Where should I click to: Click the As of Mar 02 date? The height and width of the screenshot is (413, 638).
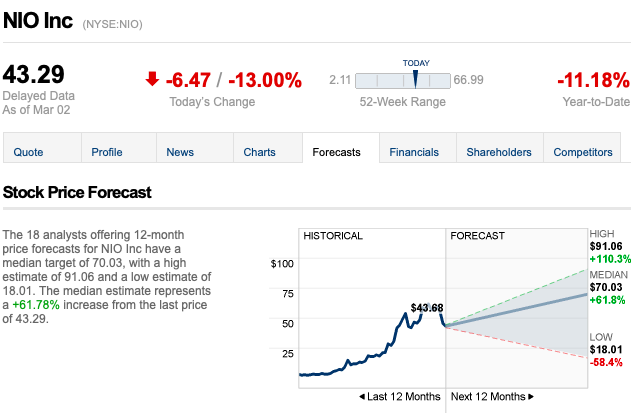click(x=36, y=110)
